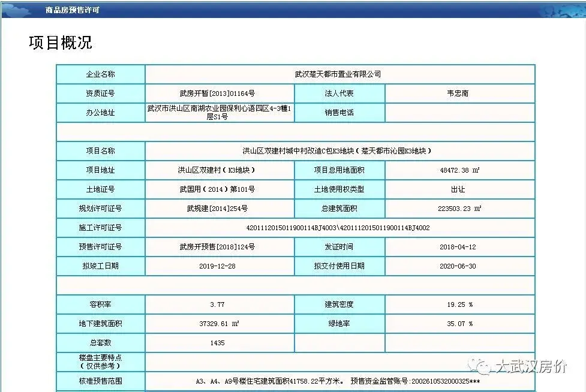The height and width of the screenshot is (392, 586).
Task: Select project name 洪山区双建村城中村改造C包K3地块
Action: [336, 151]
